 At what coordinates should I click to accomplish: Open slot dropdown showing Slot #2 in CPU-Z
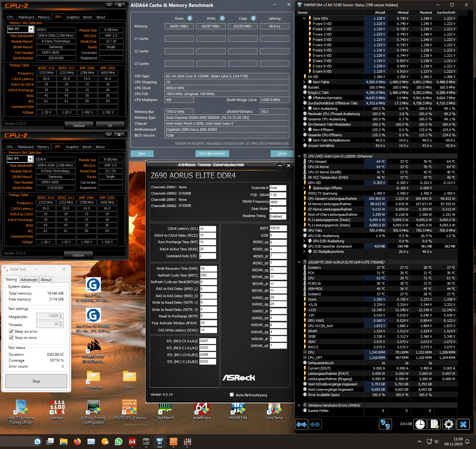[x=20, y=29]
